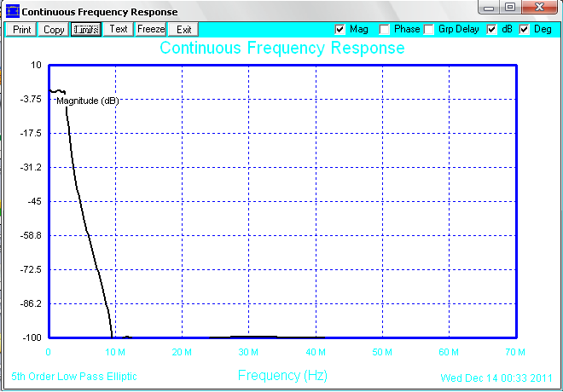Click the '10' top magnitude axis value
563x392 pixels.
click(37, 65)
